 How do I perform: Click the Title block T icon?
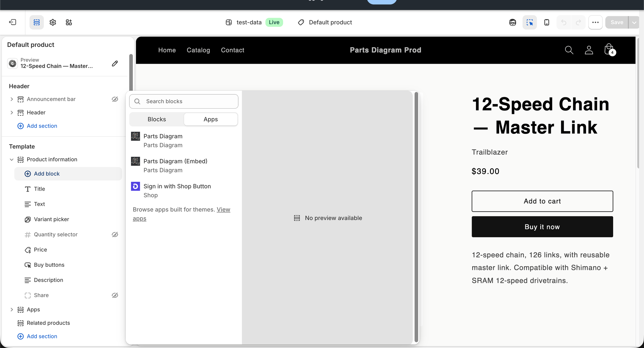coord(27,189)
